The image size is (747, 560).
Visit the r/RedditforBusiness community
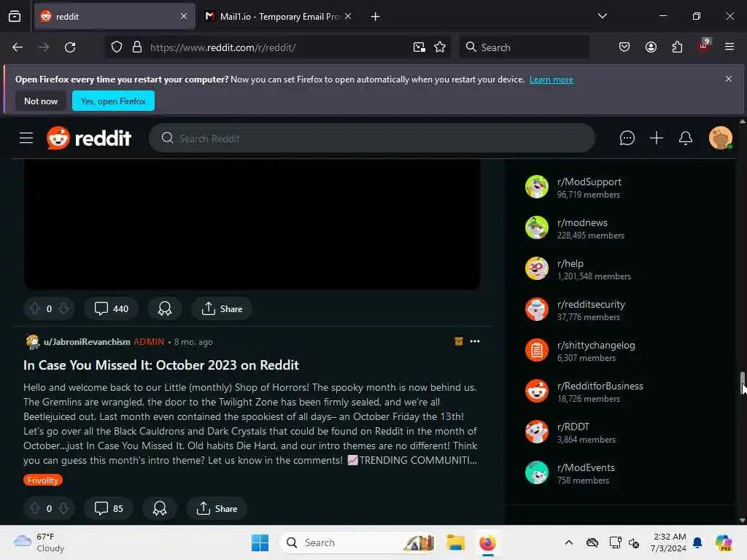click(x=600, y=386)
